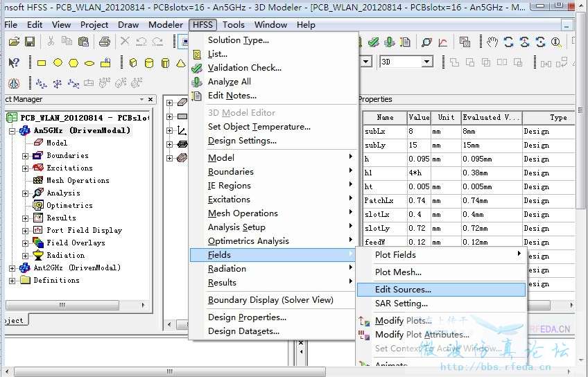
Task: Delete using the X toolbar icon
Action: (x=125, y=41)
